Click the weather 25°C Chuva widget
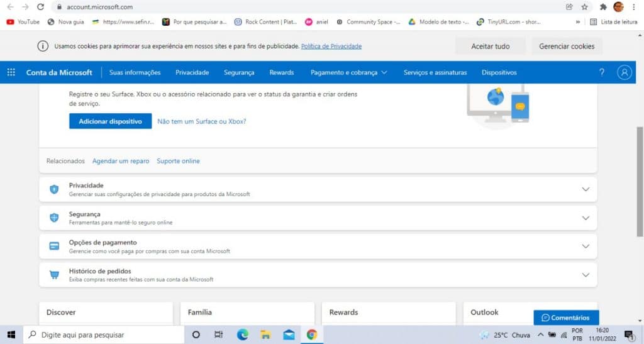 tap(505, 335)
